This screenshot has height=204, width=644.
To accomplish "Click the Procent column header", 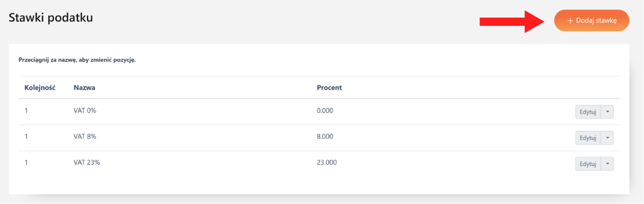I will [x=329, y=87].
